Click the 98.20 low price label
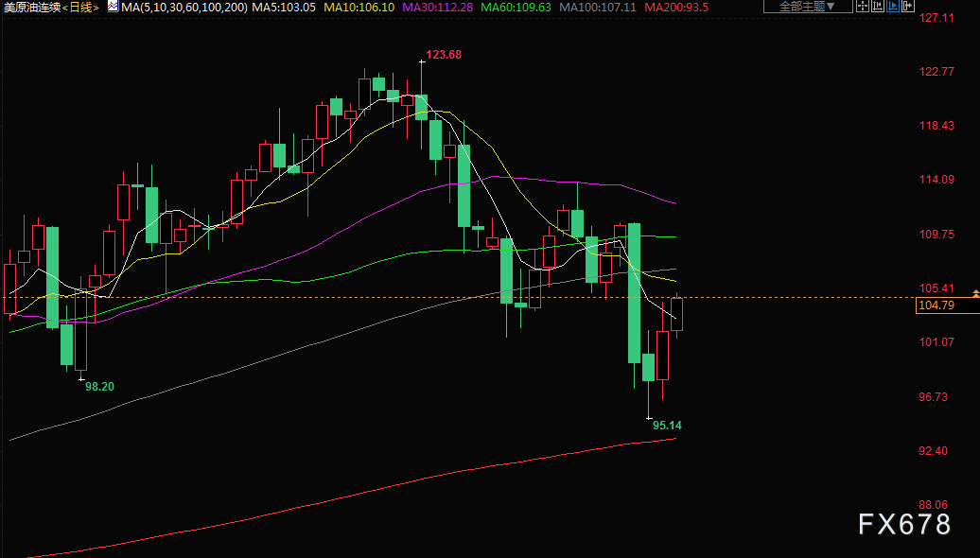This screenshot has width=980, height=558. point(99,387)
